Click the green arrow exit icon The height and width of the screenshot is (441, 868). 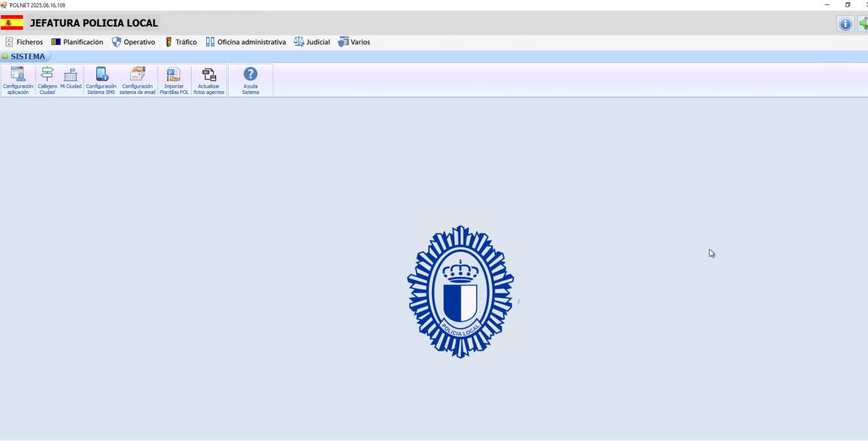[863, 24]
